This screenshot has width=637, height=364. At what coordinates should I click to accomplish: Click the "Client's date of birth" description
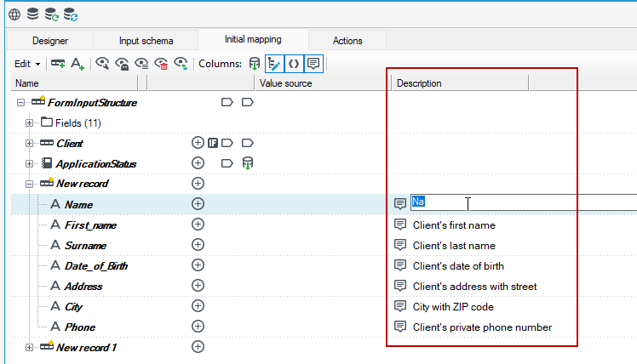pyautogui.click(x=458, y=266)
